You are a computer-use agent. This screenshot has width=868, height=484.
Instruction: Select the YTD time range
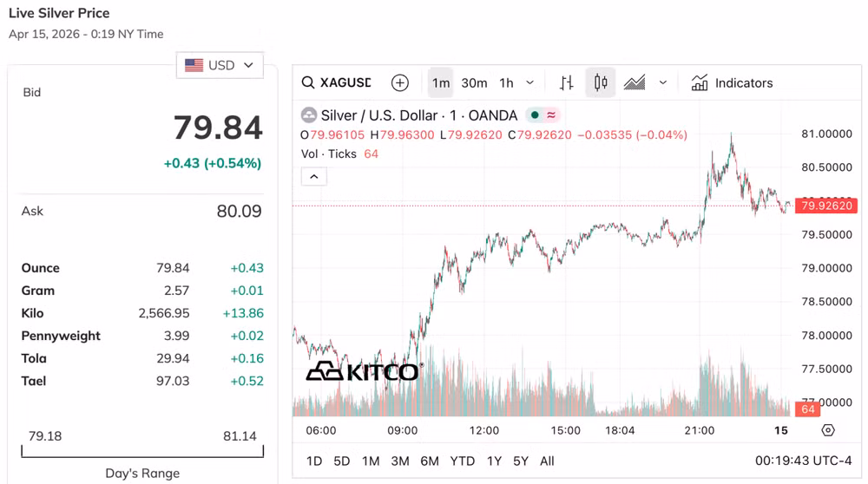point(462,461)
